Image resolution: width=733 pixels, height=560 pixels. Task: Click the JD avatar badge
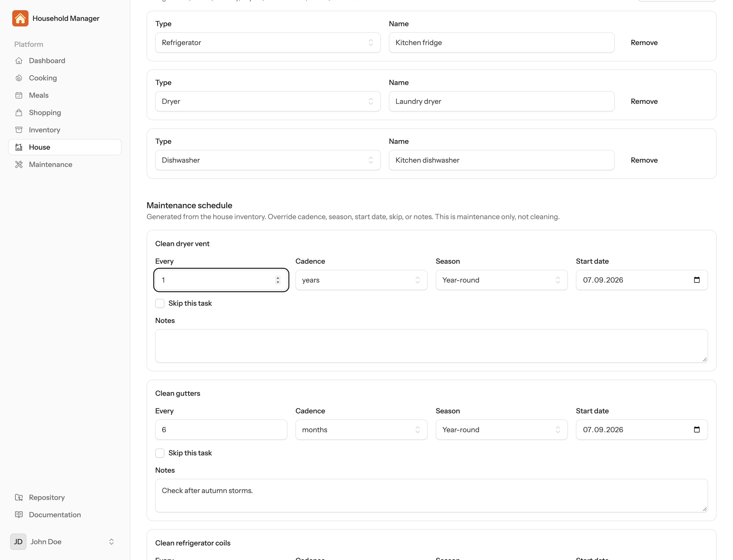point(18,542)
